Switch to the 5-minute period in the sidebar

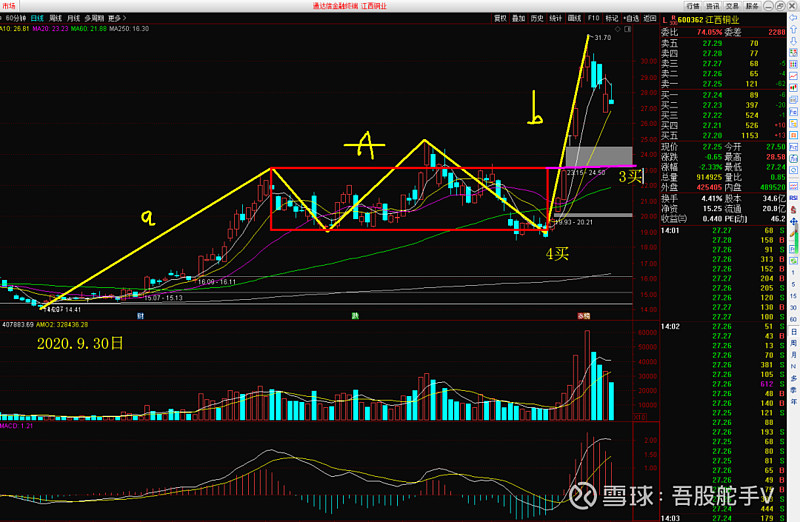(x=793, y=284)
